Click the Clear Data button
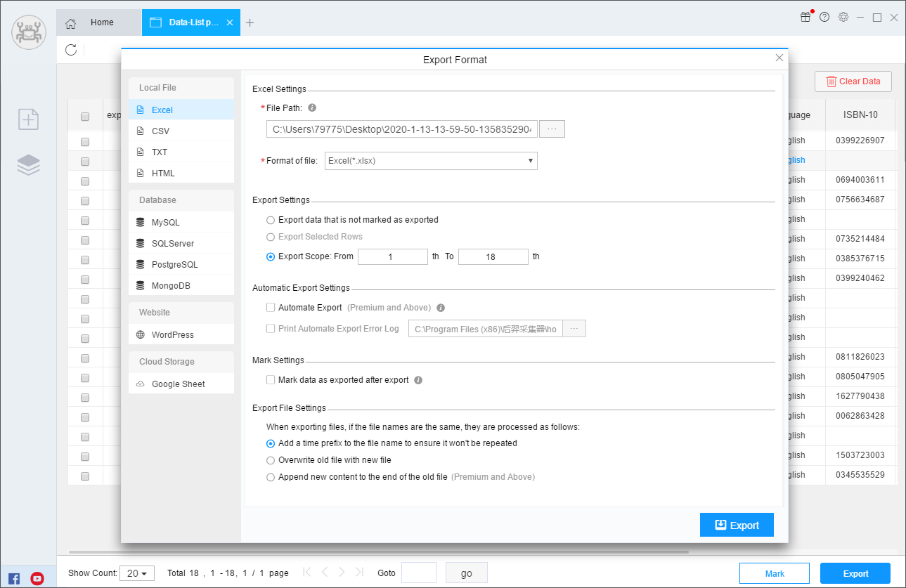906x588 pixels. click(x=853, y=81)
